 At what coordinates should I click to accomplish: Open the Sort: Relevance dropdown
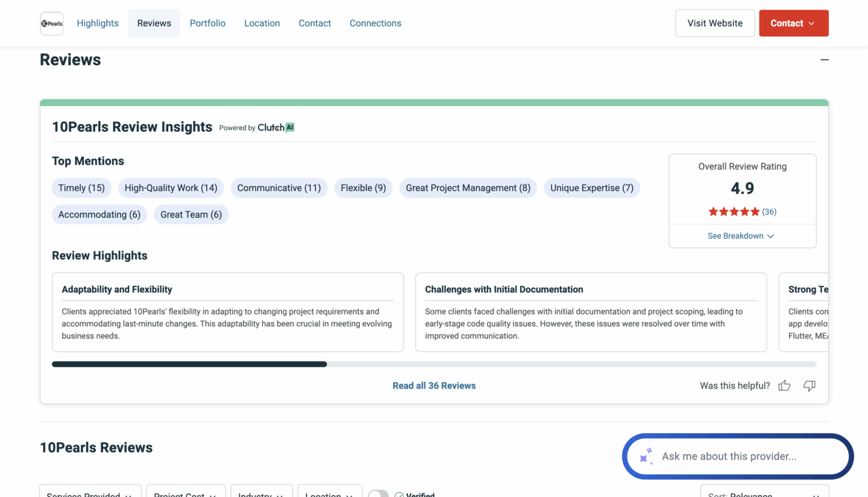click(764, 491)
